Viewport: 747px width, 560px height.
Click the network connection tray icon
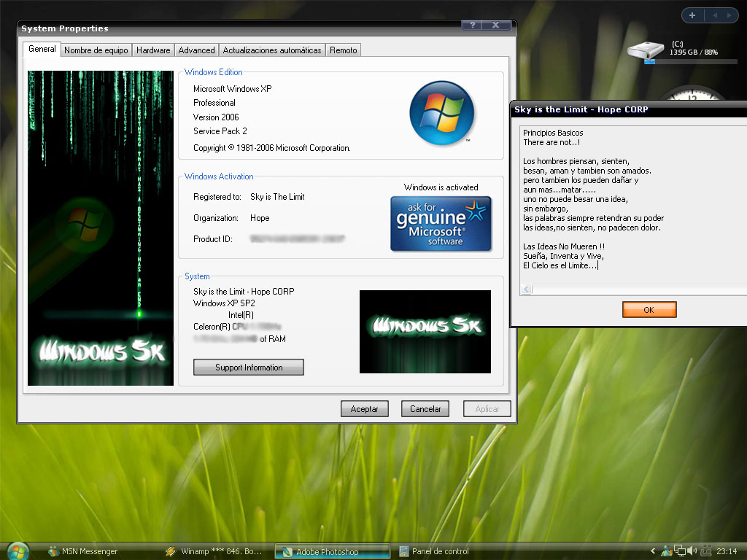tap(679, 550)
